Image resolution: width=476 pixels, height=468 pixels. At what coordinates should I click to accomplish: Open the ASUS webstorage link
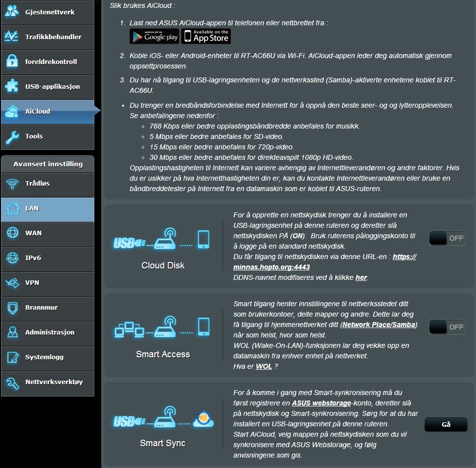(x=321, y=403)
